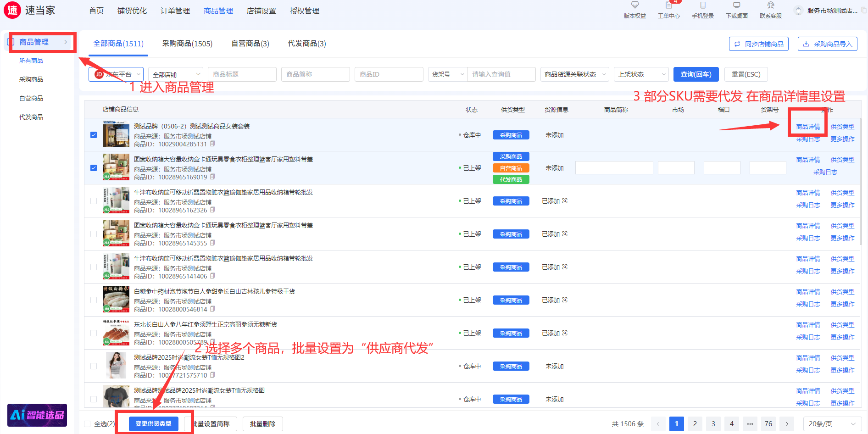Click the 查询(回车) search button
The image size is (868, 434).
coord(696,74)
